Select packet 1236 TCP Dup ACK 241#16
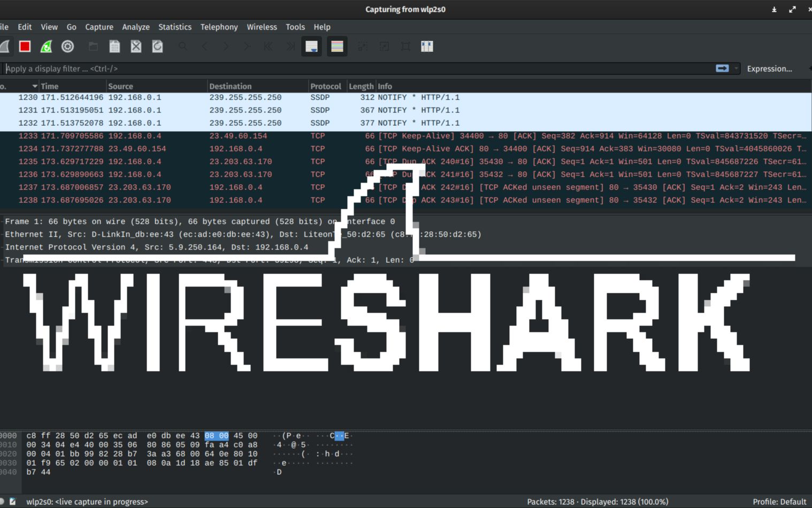This screenshot has height=508, width=812. click(405, 175)
